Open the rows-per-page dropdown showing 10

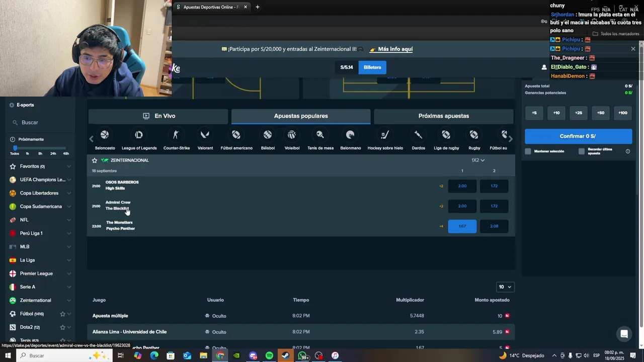[505, 287]
